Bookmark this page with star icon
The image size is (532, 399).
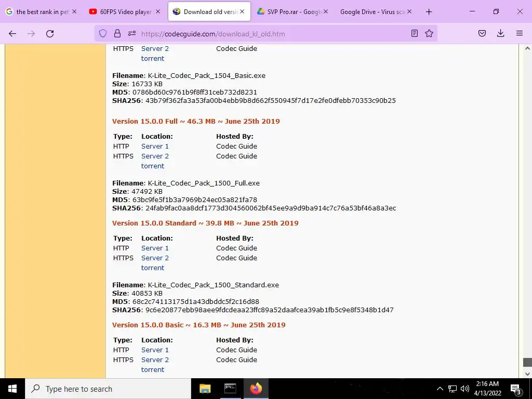point(429,33)
